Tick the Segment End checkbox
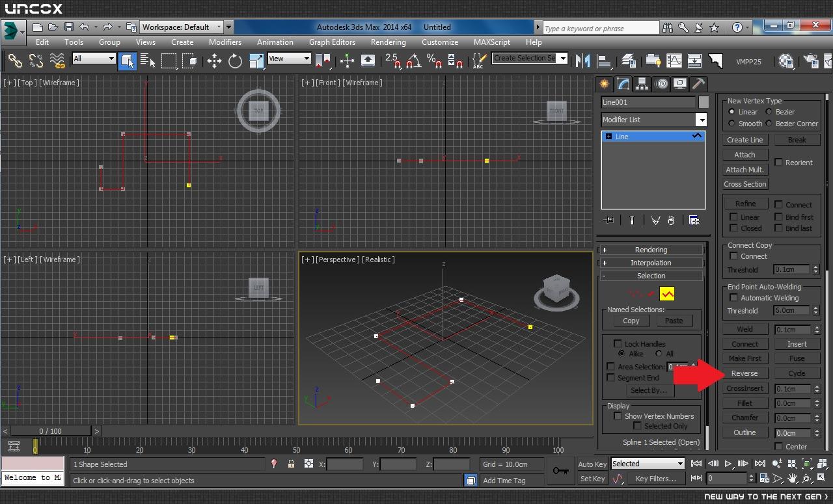This screenshot has width=833, height=504. point(610,378)
